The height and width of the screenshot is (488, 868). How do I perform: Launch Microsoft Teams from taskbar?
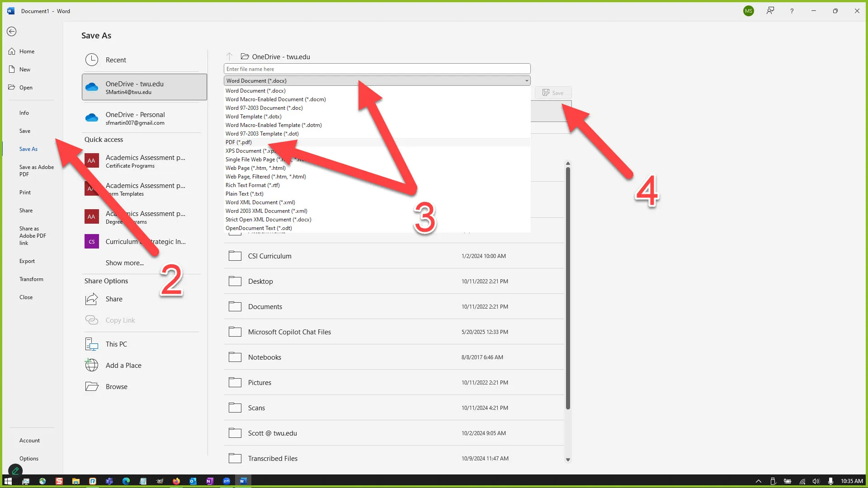tap(109, 481)
